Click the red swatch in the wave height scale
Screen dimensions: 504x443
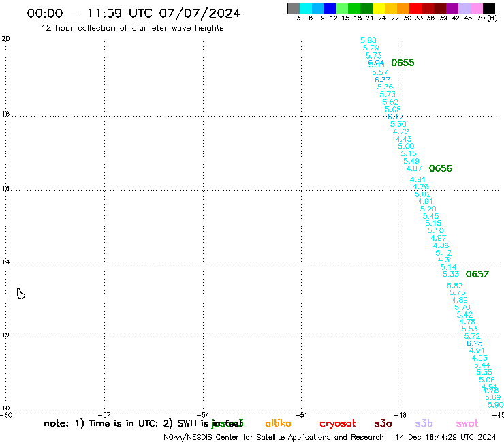(x=415, y=8)
